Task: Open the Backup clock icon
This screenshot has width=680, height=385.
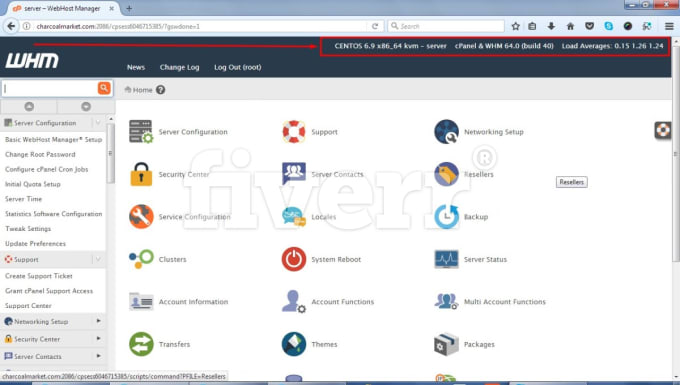Action: [446, 216]
